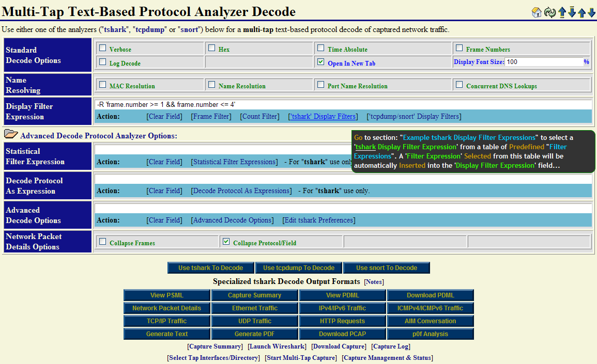Click ICMPv4/ICMPv6 Traffic button
Viewport: 597px width, 364px height.
(x=430, y=308)
